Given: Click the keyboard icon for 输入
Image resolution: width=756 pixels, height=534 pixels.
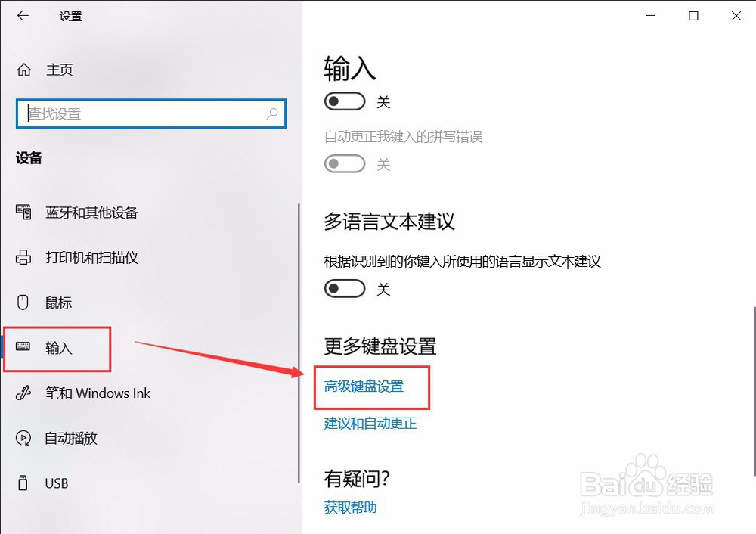Looking at the screenshot, I should (23, 346).
